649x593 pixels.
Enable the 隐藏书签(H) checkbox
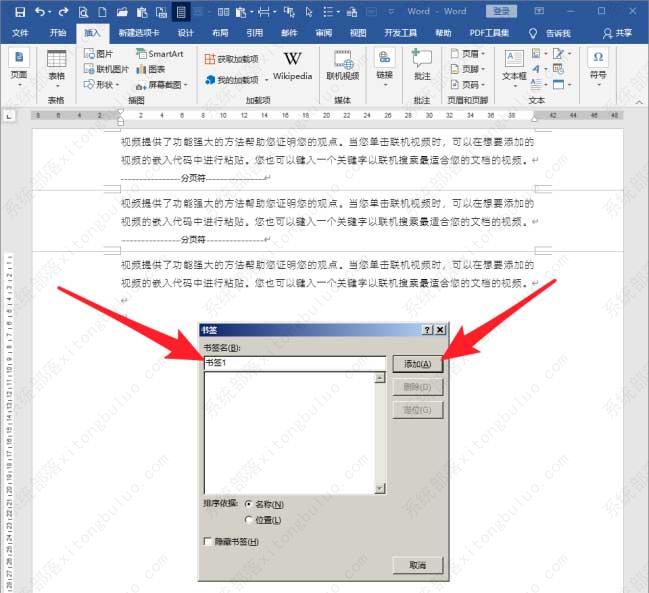(x=207, y=541)
